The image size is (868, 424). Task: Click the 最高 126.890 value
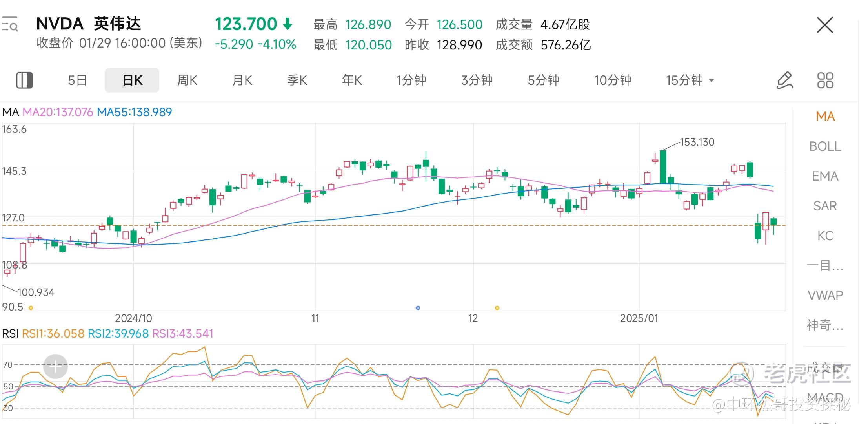pyautogui.click(x=368, y=25)
